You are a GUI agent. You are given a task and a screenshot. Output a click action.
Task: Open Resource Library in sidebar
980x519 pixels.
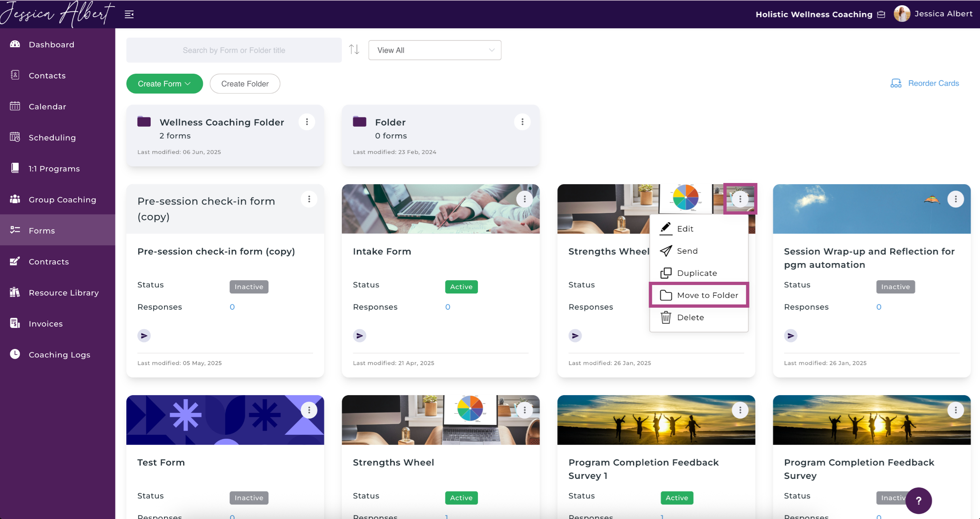[x=58, y=293]
